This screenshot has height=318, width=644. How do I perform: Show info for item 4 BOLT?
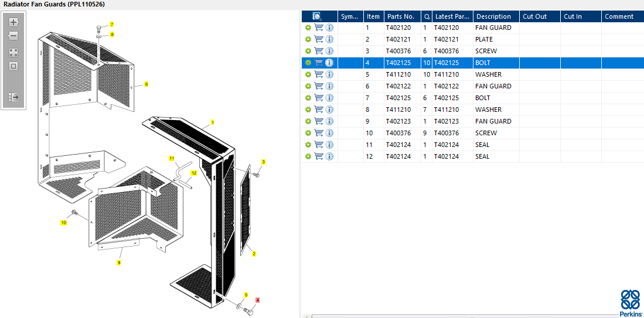pyautogui.click(x=329, y=63)
